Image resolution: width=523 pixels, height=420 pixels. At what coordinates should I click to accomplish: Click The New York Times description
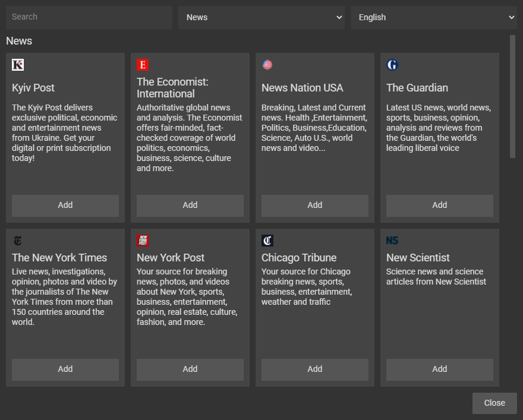[x=65, y=296]
